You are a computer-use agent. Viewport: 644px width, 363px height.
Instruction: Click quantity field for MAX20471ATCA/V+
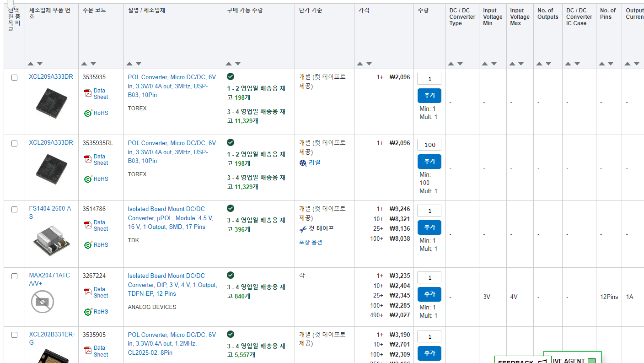pos(429,278)
